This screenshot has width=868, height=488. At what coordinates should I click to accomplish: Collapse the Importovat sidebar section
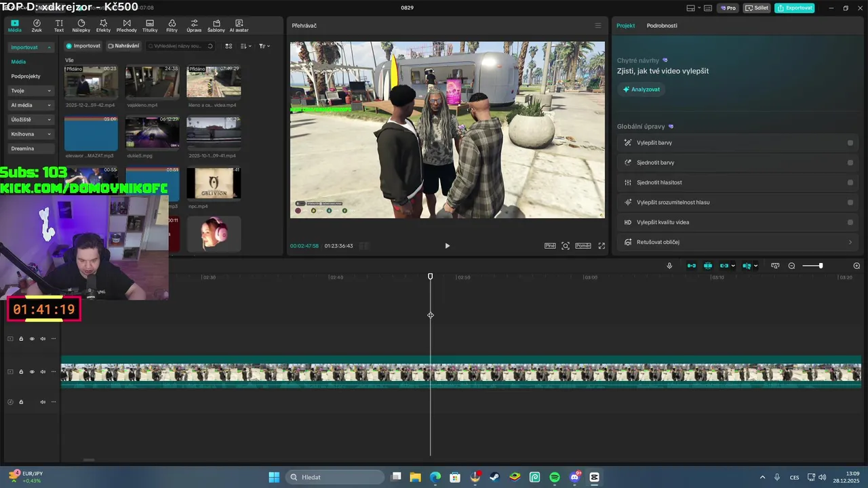tap(49, 47)
